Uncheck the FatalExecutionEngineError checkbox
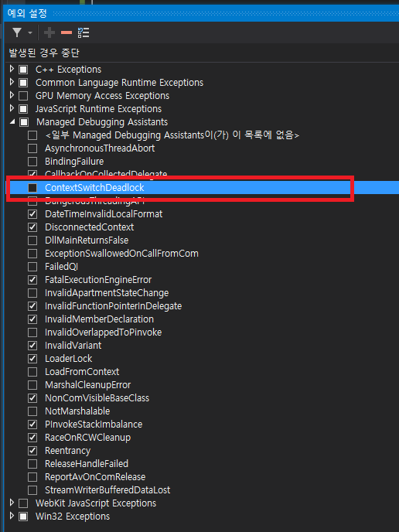Screen dimensions: 399x532 coord(32,280)
